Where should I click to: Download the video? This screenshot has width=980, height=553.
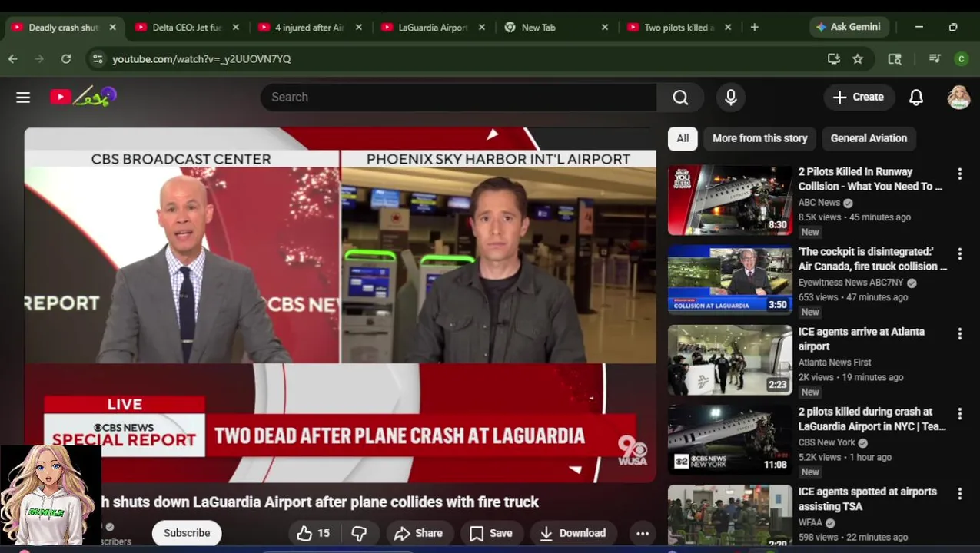pos(573,533)
